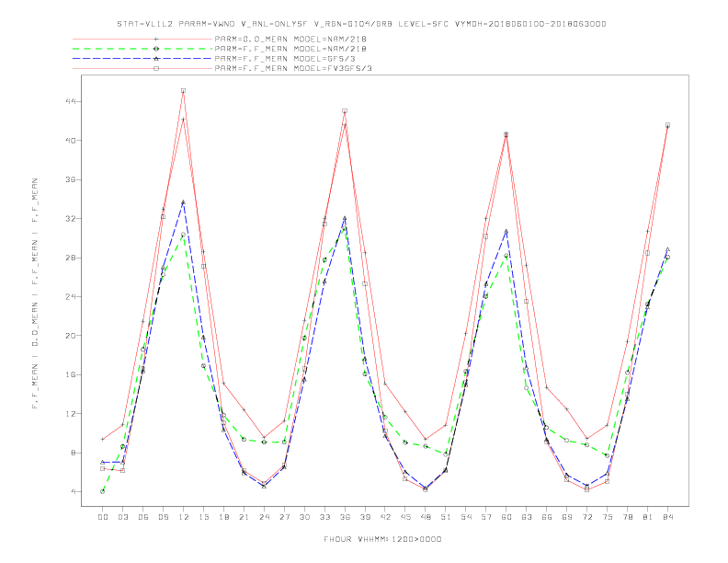The width and height of the screenshot is (728, 563).
Task: Click x-axis tick label 30
Action: (x=304, y=517)
